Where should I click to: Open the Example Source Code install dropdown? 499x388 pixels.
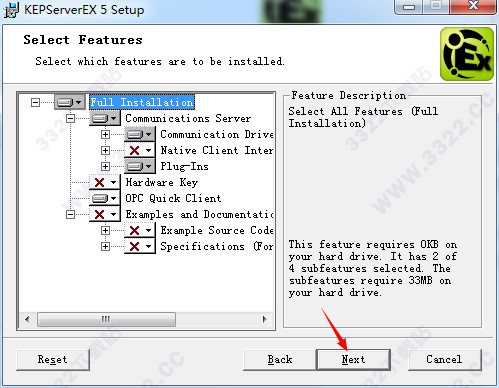140,230
